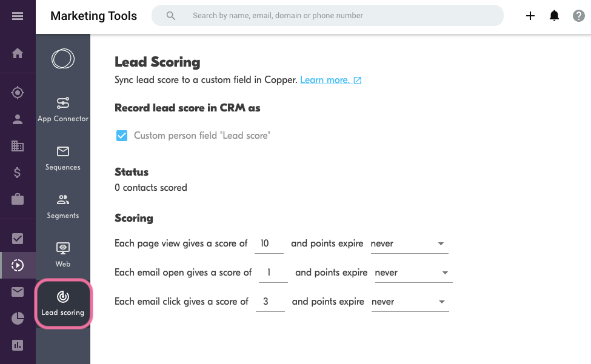Click "Record lead score in CRM as" heading
Image resolution: width=591 pixels, height=364 pixels.
click(187, 108)
